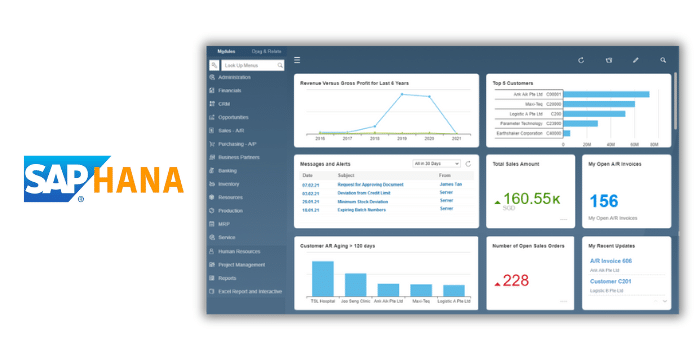Viewport: 700px width, 360px height.
Task: Expand the Financials module
Action: click(229, 90)
